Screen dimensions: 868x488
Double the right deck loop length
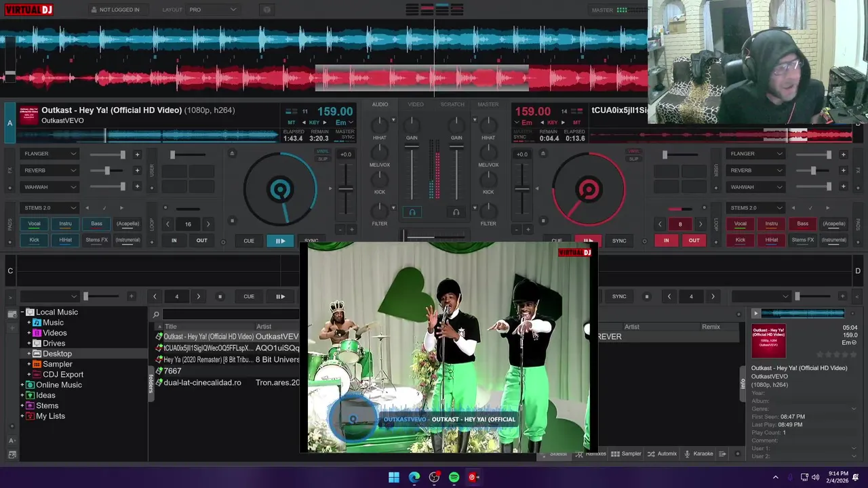(x=701, y=224)
